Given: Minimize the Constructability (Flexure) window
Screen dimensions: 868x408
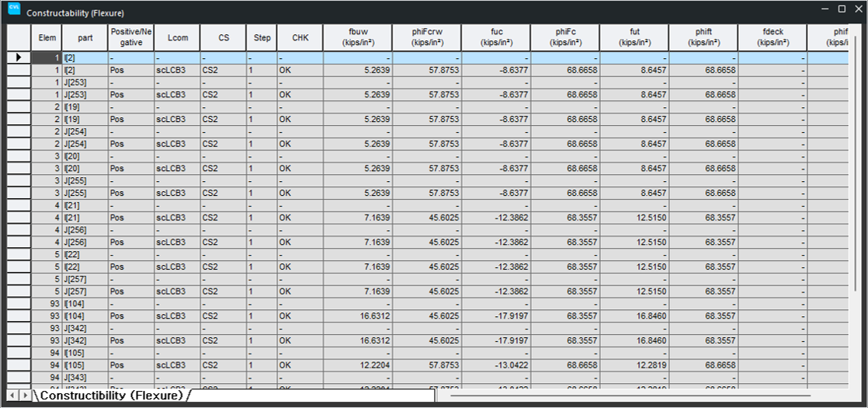Looking at the screenshot, I should coord(826,9).
